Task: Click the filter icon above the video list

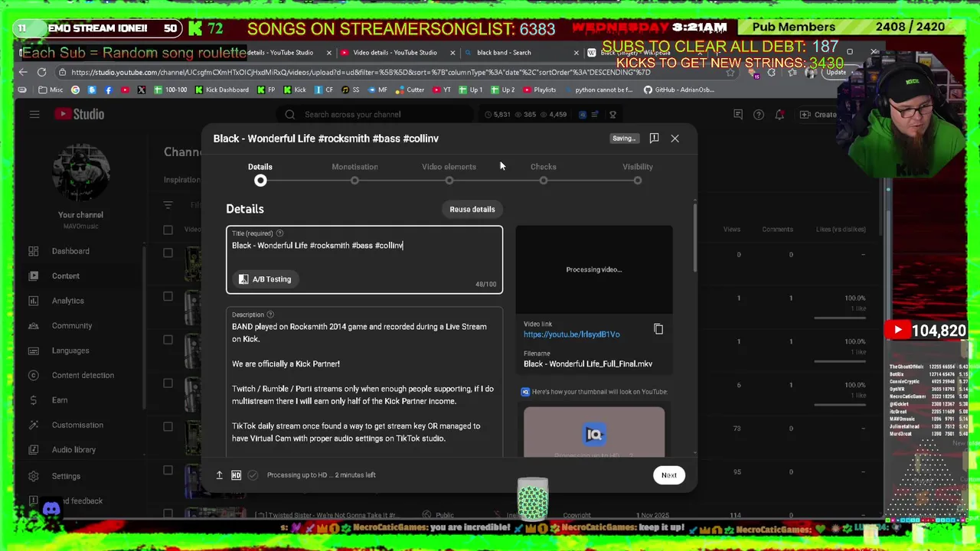Action: pos(168,205)
